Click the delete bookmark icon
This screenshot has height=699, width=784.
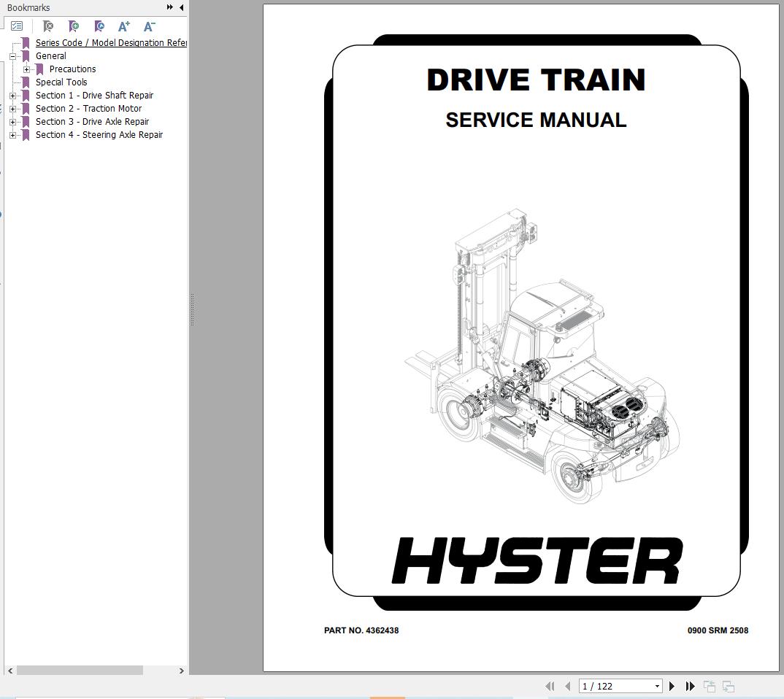pyautogui.click(x=48, y=26)
